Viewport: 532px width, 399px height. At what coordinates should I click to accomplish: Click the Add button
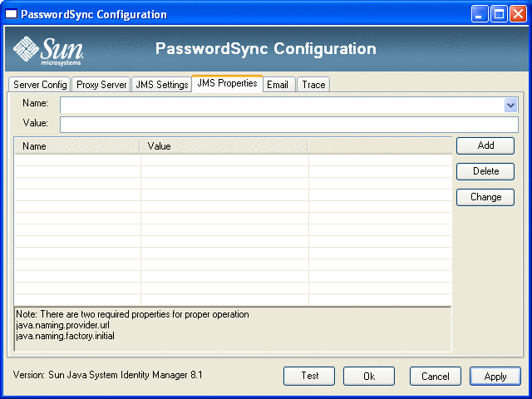click(x=485, y=145)
